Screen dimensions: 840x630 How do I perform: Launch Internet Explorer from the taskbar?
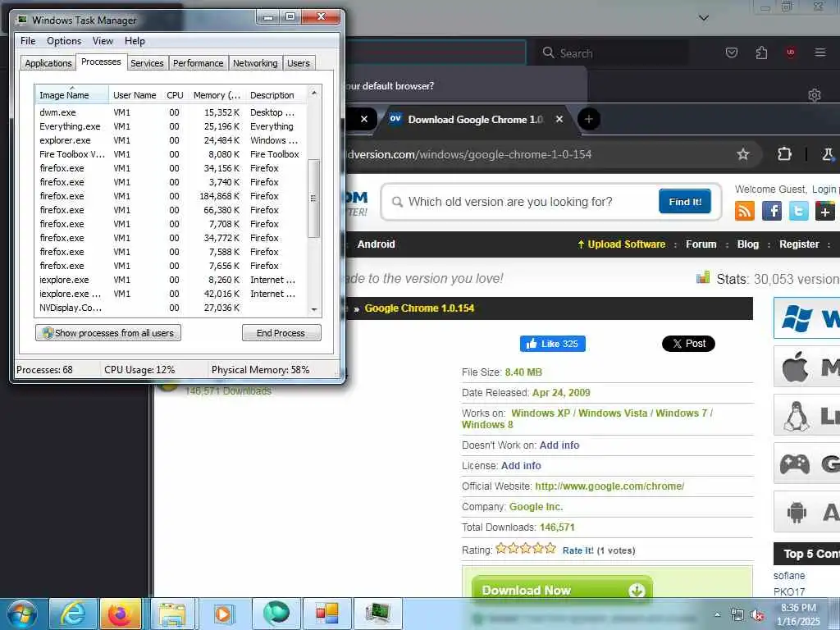[x=73, y=614]
